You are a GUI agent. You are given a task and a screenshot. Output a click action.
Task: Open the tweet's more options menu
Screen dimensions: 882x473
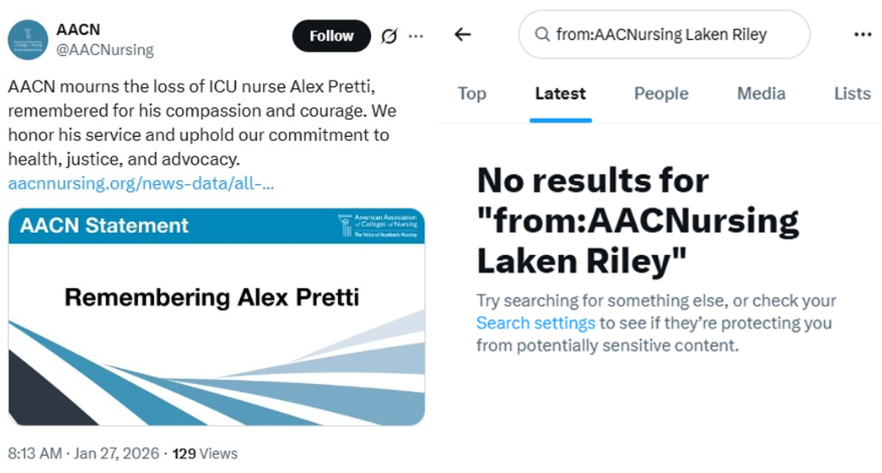pos(416,36)
